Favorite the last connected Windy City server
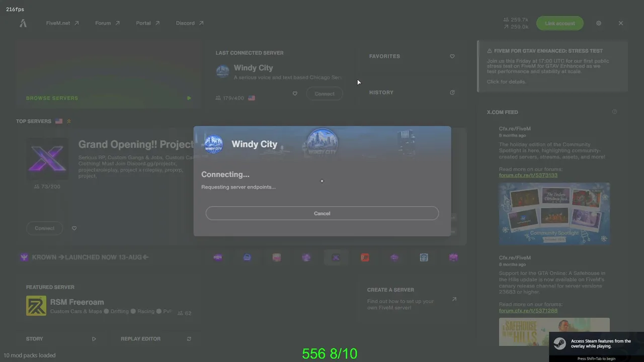 (x=295, y=94)
